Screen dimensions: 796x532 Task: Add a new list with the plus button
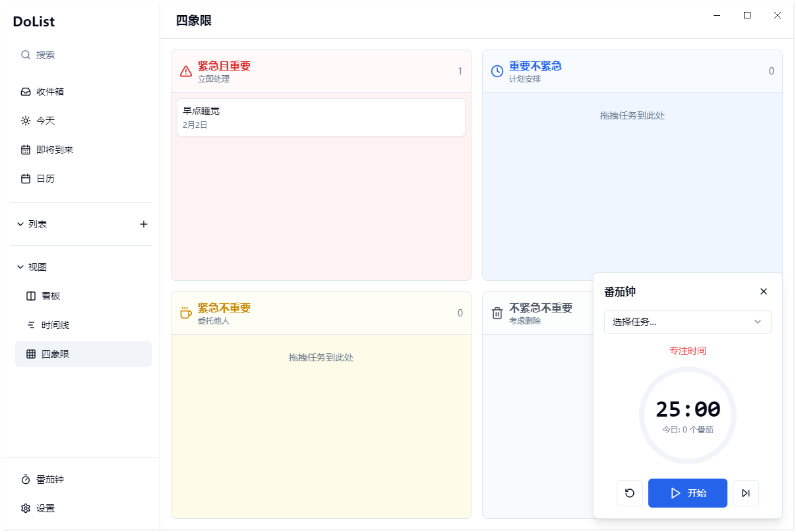pos(144,223)
